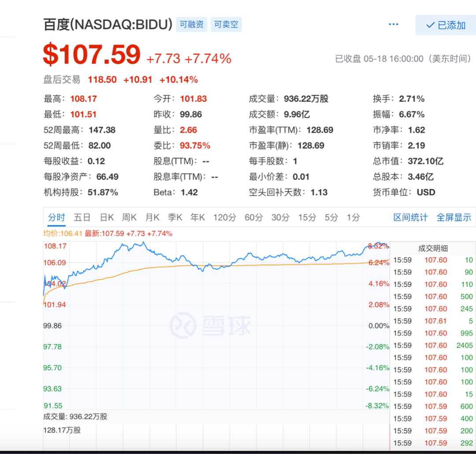Click the Beta value 1.42
This screenshot has width=476, height=454.
click(189, 192)
